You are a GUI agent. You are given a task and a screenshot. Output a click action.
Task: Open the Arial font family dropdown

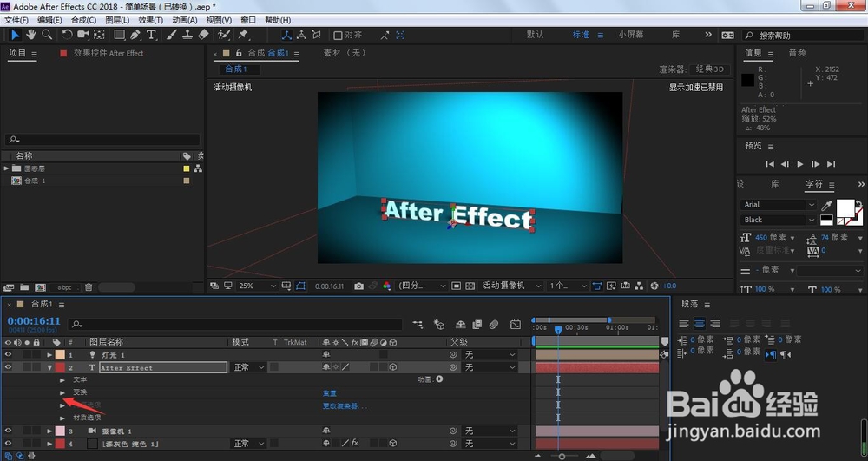coord(779,205)
